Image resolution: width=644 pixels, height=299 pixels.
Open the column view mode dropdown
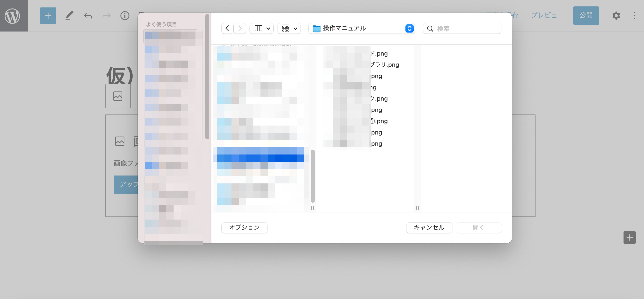[x=262, y=28]
